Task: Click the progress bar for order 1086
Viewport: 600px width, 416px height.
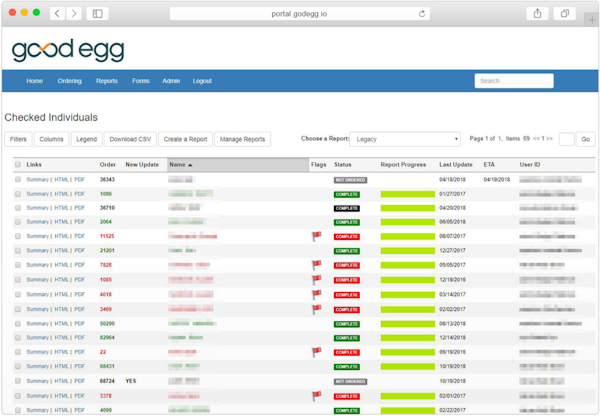Action: 407,194
